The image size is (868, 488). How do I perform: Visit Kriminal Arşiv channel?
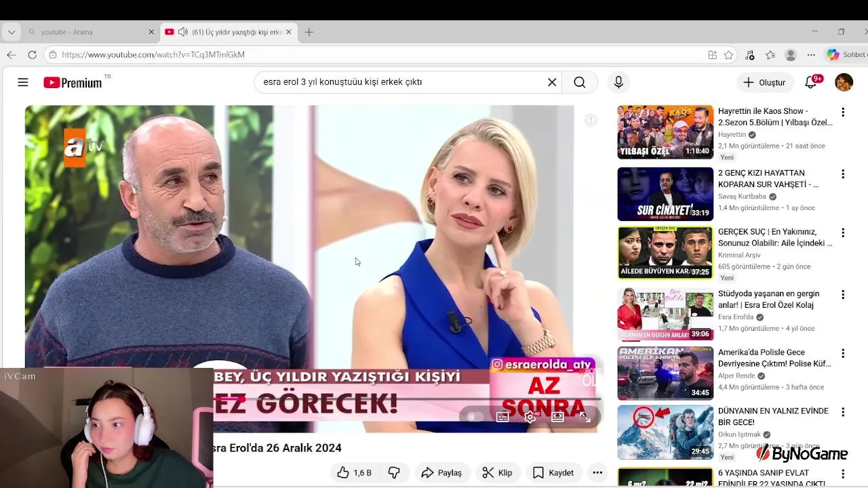(739, 255)
